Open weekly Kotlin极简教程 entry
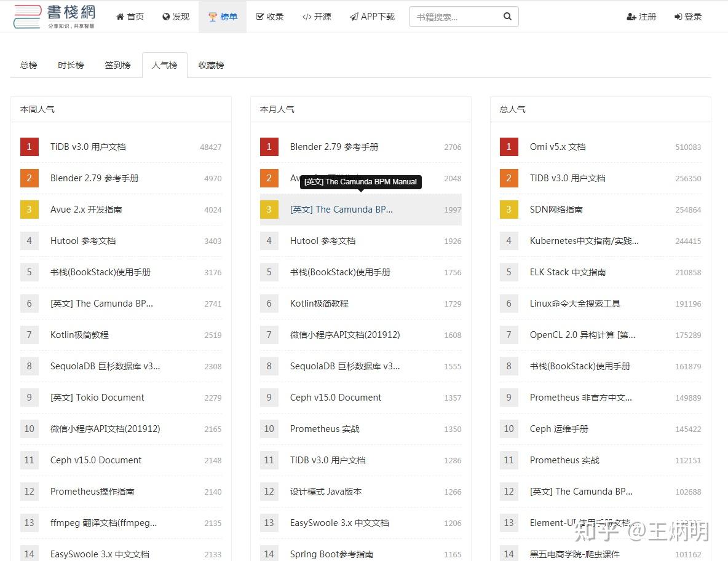 click(79, 335)
